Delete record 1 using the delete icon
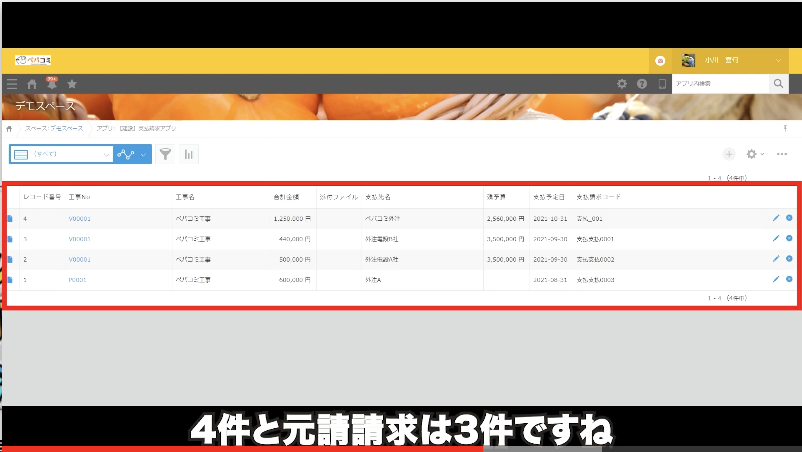 [x=789, y=279]
